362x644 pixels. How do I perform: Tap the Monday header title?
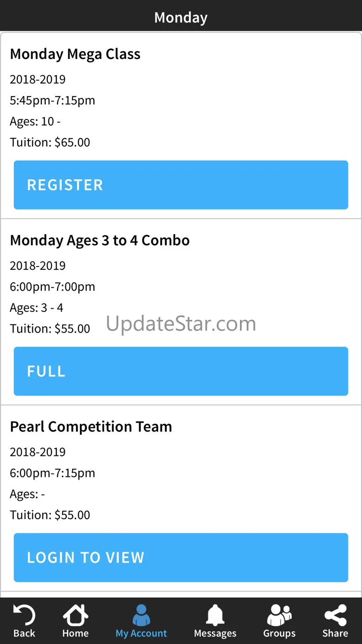pyautogui.click(x=181, y=18)
